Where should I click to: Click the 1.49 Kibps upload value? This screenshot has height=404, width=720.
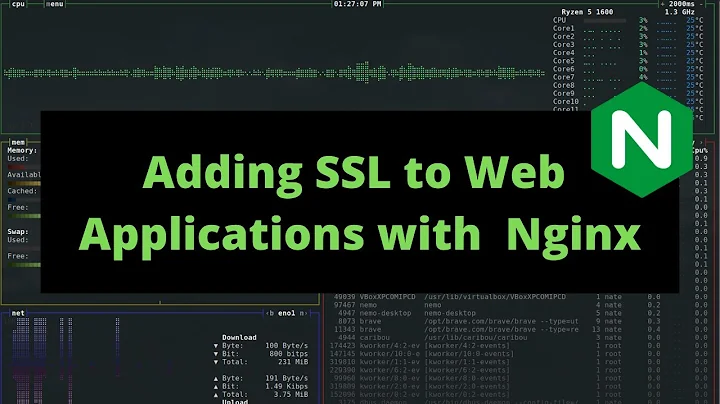click(x=287, y=387)
